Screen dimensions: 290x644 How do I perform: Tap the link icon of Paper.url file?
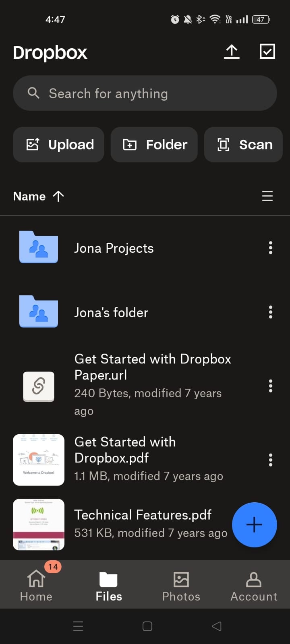39,386
